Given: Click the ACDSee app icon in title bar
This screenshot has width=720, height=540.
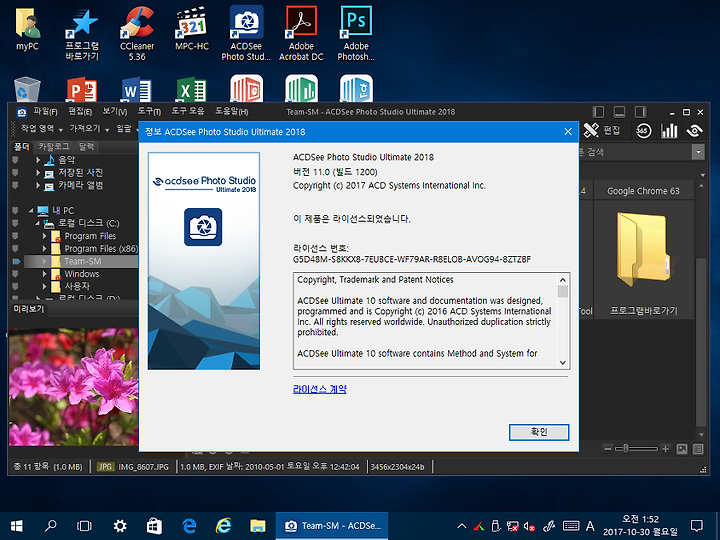Looking at the screenshot, I should pos(22,112).
